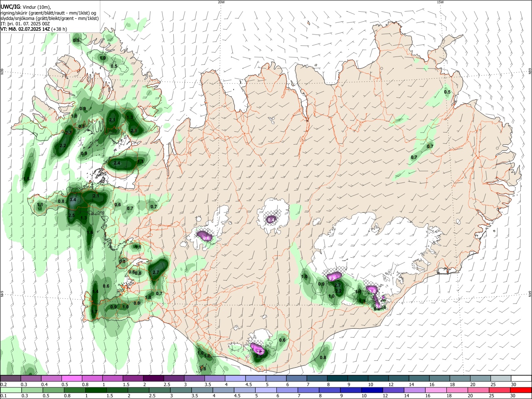Select the dark purple 2–2.5 swatch, upper legend
532x399 pixels.
153,379
